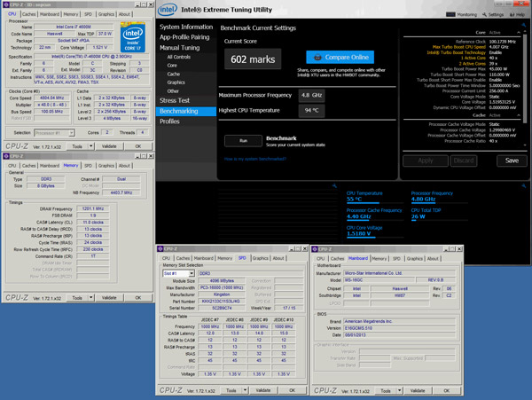The image size is (532, 400).
Task: Click the Intel logo in Extreme Tuning Utility
Action: [x=168, y=10]
